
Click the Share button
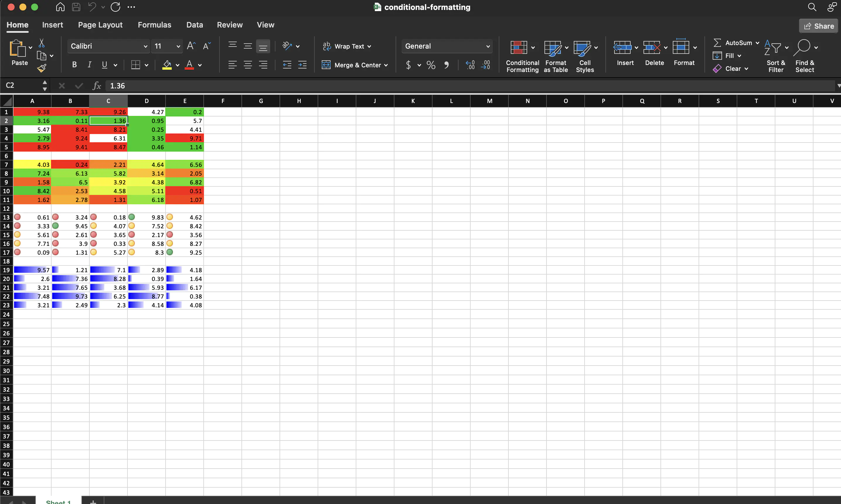pos(818,26)
